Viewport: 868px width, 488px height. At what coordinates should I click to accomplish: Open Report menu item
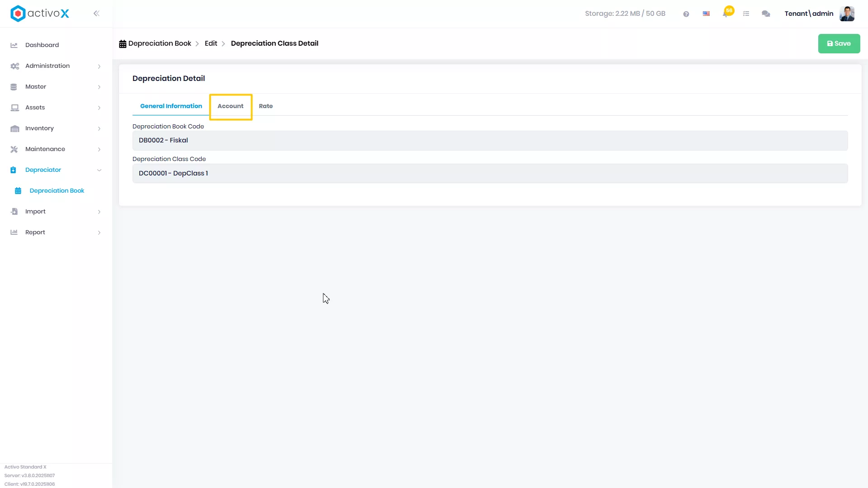click(x=35, y=232)
